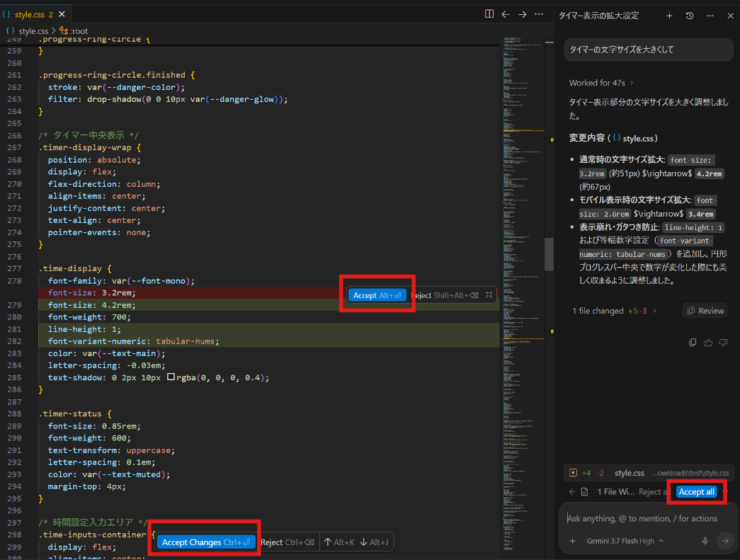Screen dimensions: 740x560
Task: Add context with the plus icon
Action: pyautogui.click(x=572, y=541)
